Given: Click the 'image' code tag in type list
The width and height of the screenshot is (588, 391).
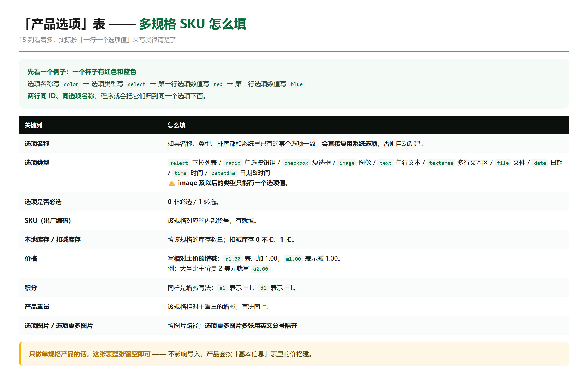Looking at the screenshot, I should [347, 163].
